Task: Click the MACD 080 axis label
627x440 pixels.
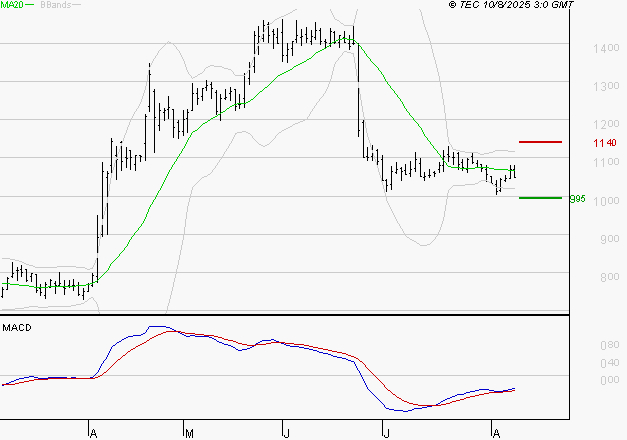Action: coord(610,345)
